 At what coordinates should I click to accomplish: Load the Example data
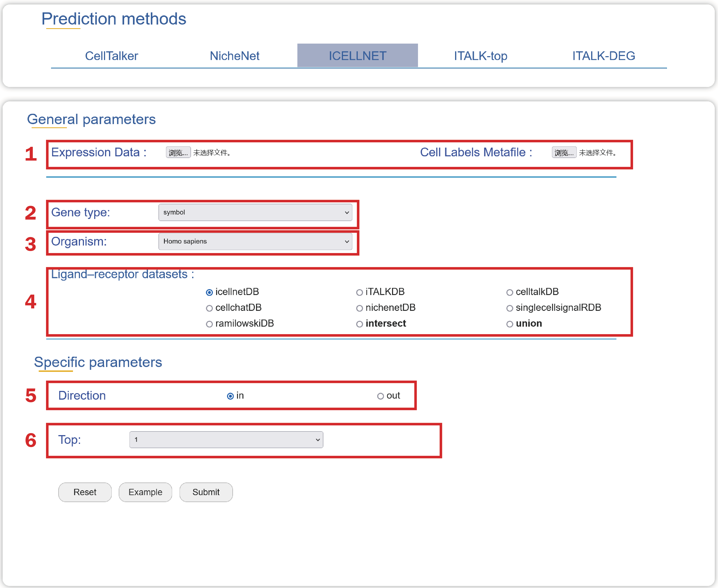(x=145, y=492)
